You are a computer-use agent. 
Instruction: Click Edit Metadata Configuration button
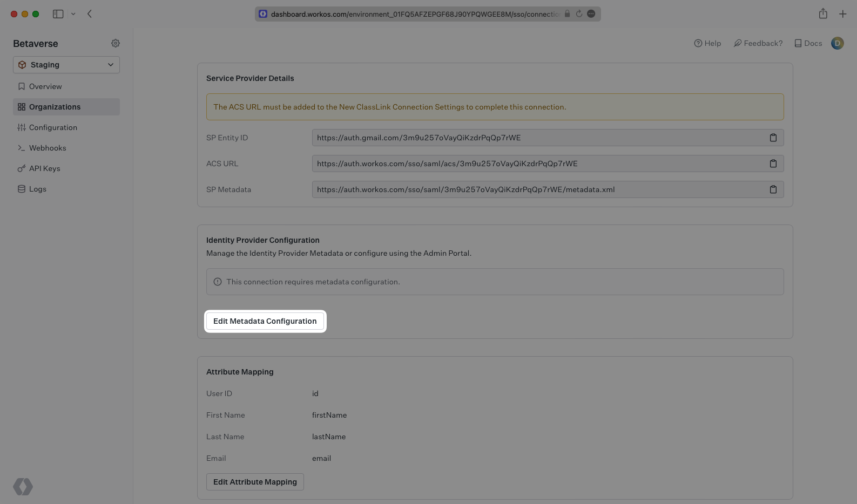265,321
